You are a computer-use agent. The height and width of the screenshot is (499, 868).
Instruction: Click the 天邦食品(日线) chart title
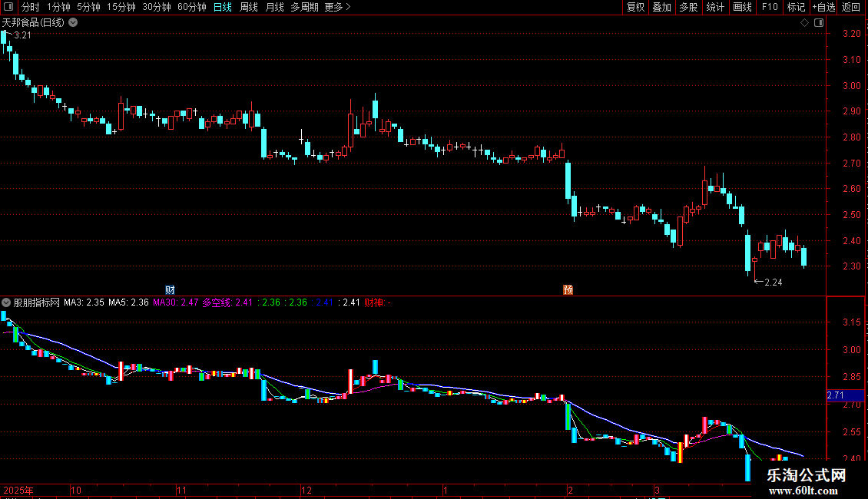point(33,23)
